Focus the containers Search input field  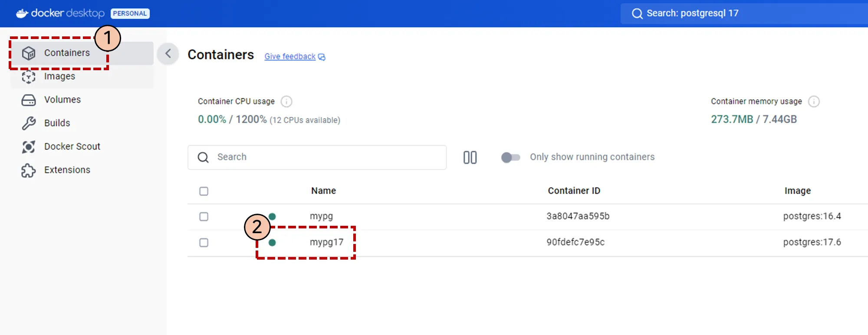pos(317,157)
